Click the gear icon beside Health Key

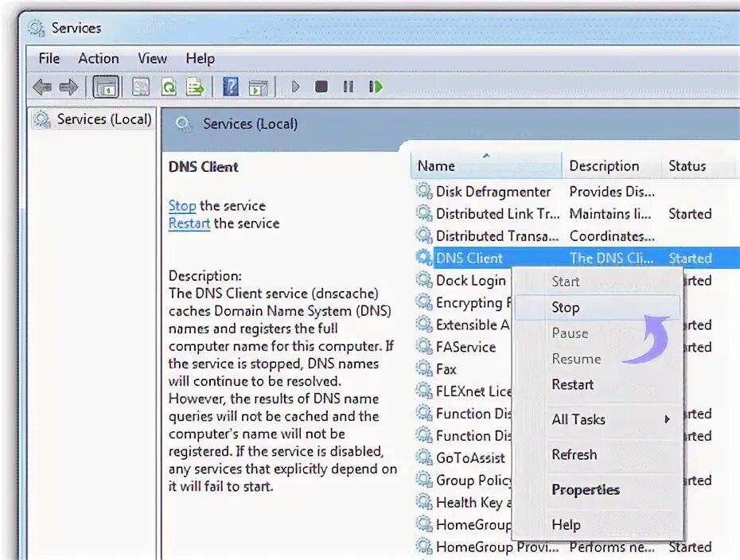tap(424, 501)
